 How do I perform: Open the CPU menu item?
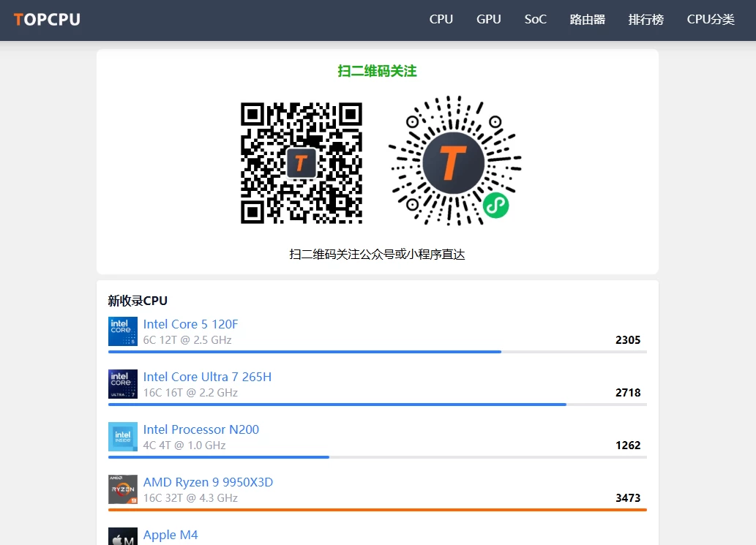tap(441, 20)
